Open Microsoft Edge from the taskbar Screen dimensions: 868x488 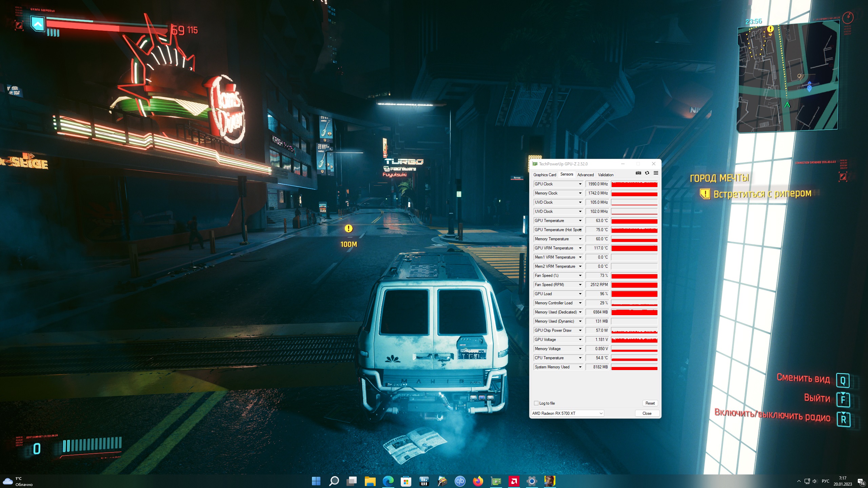click(388, 481)
